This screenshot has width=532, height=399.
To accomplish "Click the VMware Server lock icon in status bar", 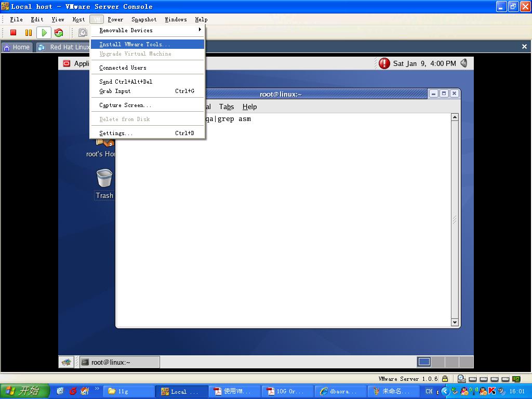I will [x=445, y=379].
